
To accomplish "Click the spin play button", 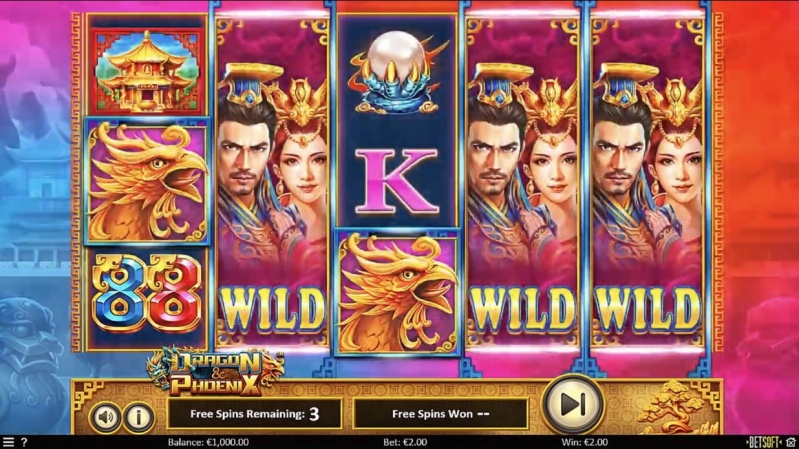I will pos(573,405).
